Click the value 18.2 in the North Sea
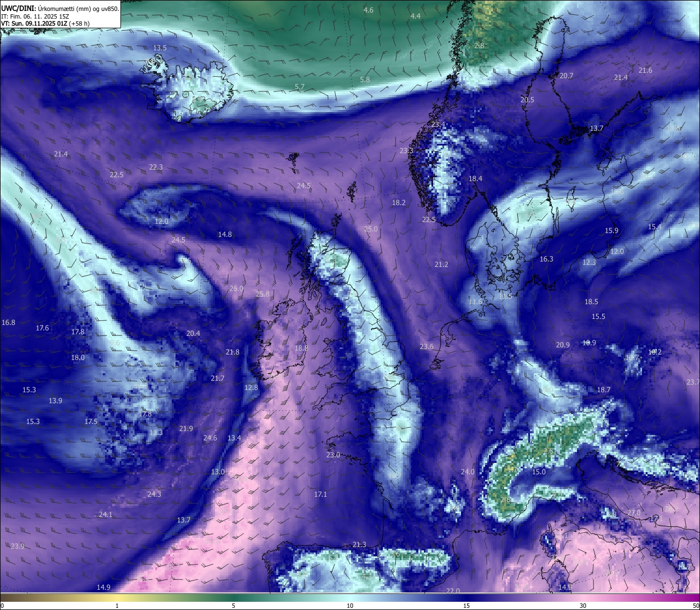Screen dimensions: 700x610 399,203
